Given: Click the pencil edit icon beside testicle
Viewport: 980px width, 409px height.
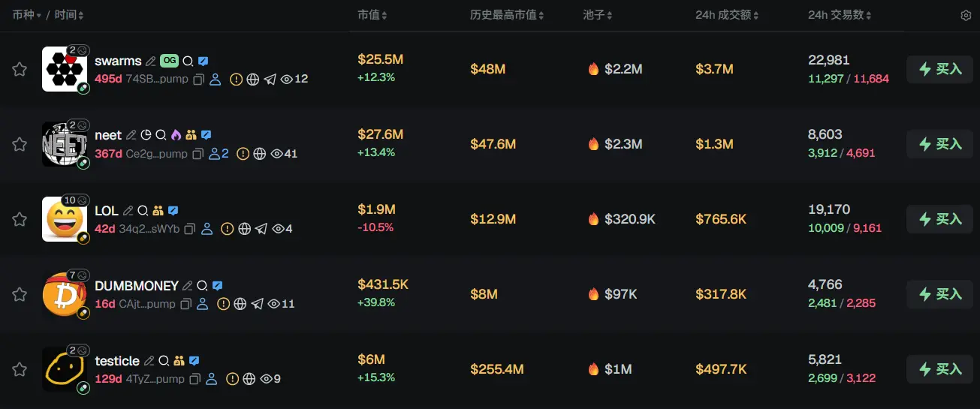Looking at the screenshot, I should (149, 361).
